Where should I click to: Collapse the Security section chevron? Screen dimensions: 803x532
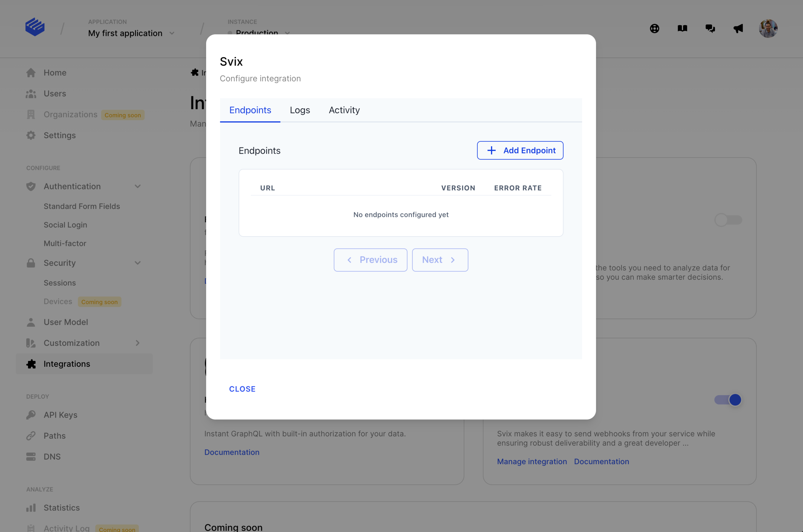tap(137, 263)
